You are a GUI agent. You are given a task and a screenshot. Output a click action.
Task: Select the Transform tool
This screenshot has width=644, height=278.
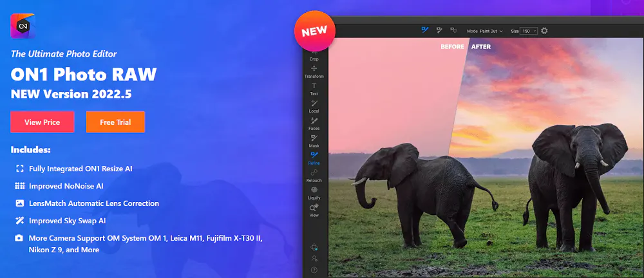coord(314,71)
